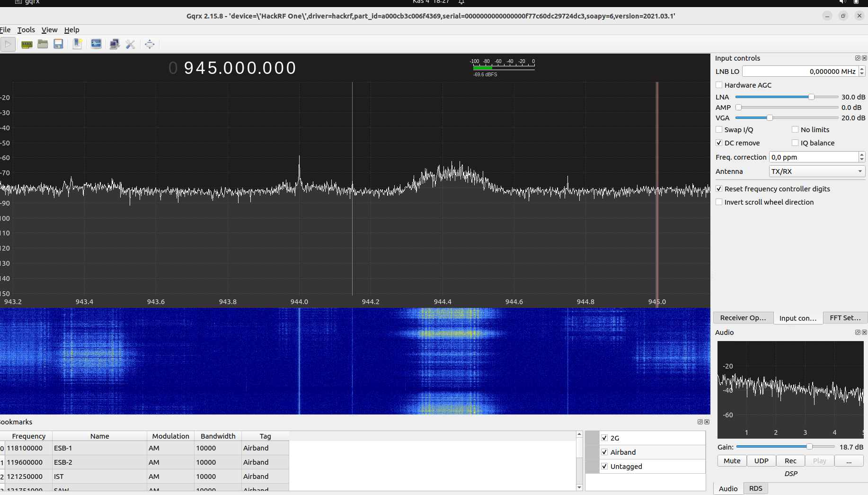Sort bookmarks by Frequency column header

(x=29, y=436)
